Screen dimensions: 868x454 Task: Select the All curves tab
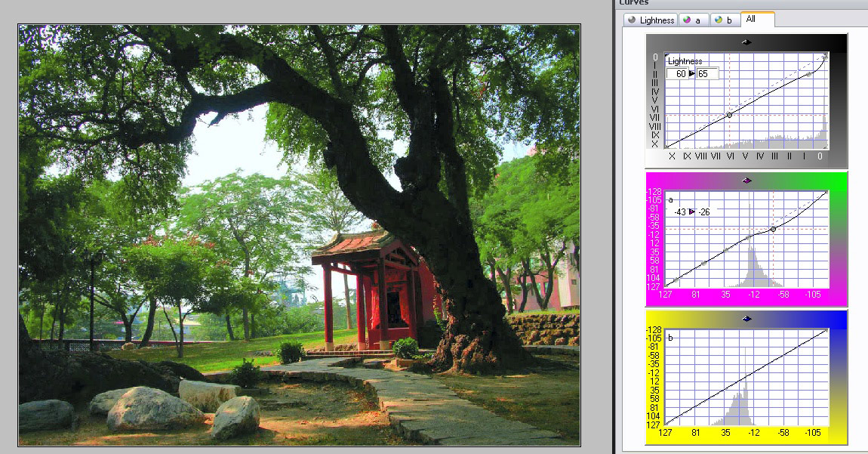[757, 19]
